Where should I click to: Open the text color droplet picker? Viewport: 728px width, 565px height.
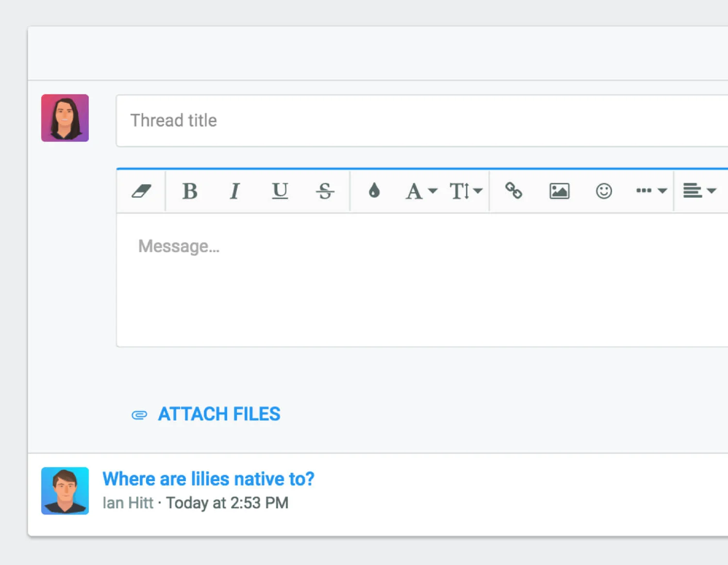[x=374, y=191]
